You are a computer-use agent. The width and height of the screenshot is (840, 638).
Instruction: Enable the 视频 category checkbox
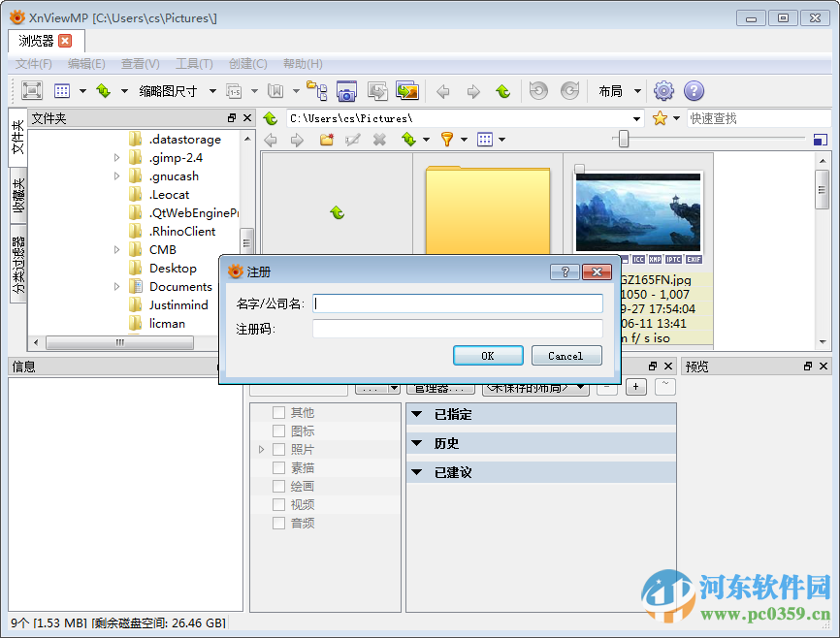click(x=280, y=503)
